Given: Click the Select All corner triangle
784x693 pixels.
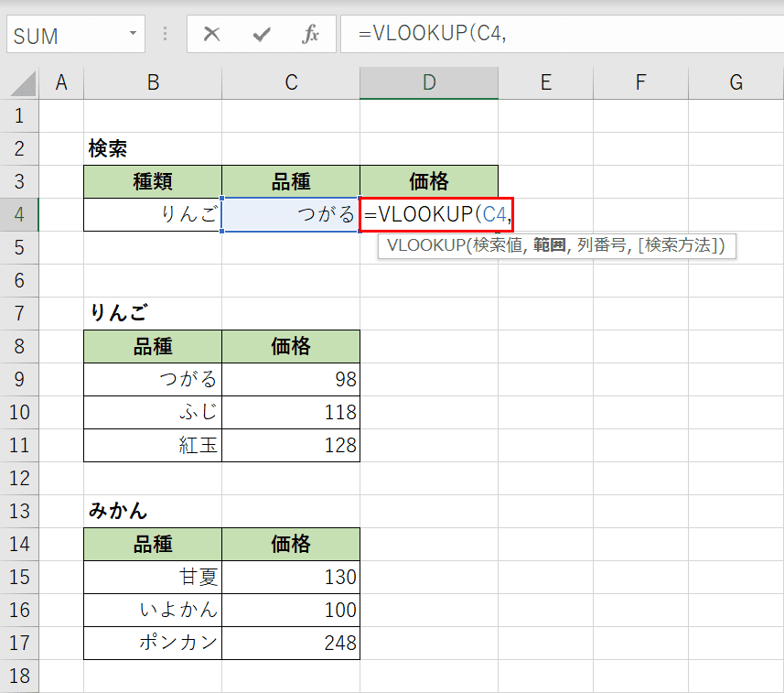Looking at the screenshot, I should (24, 83).
